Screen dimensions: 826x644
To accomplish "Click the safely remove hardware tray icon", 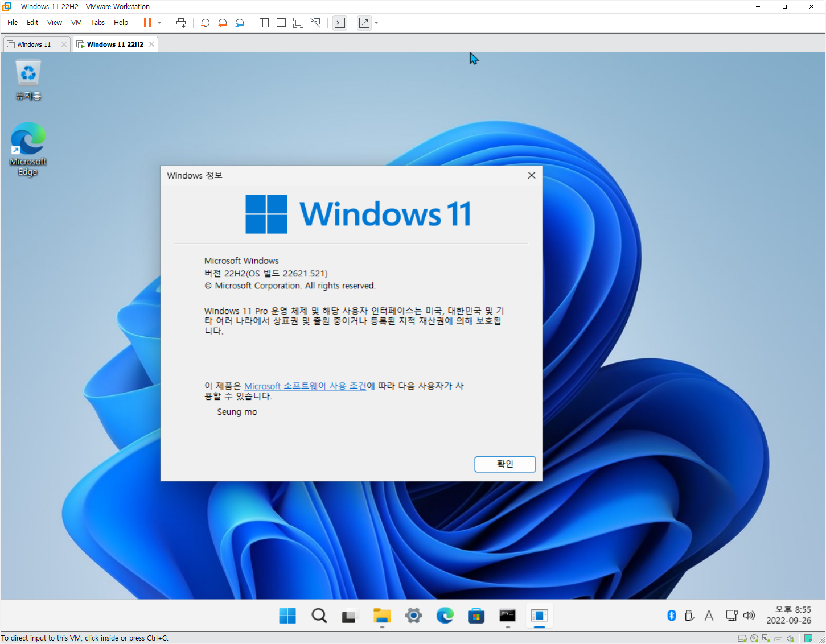I will (x=689, y=616).
